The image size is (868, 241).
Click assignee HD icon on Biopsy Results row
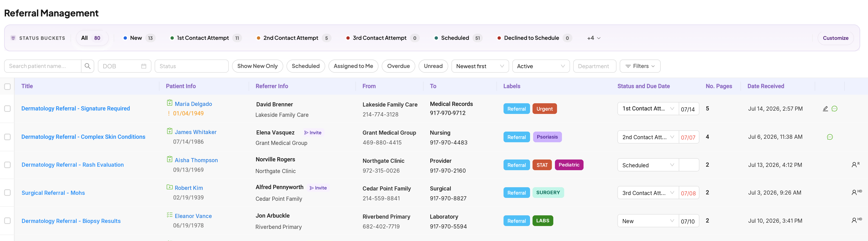856,220
